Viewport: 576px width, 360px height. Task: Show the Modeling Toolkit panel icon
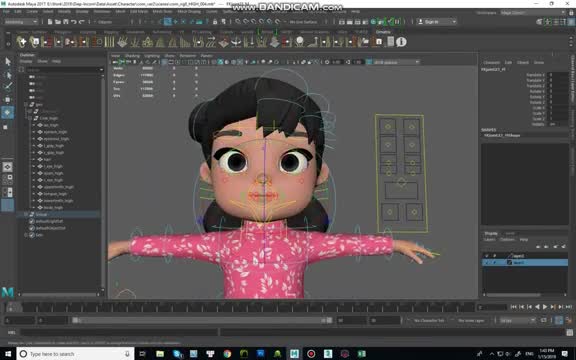pyautogui.click(x=540, y=22)
